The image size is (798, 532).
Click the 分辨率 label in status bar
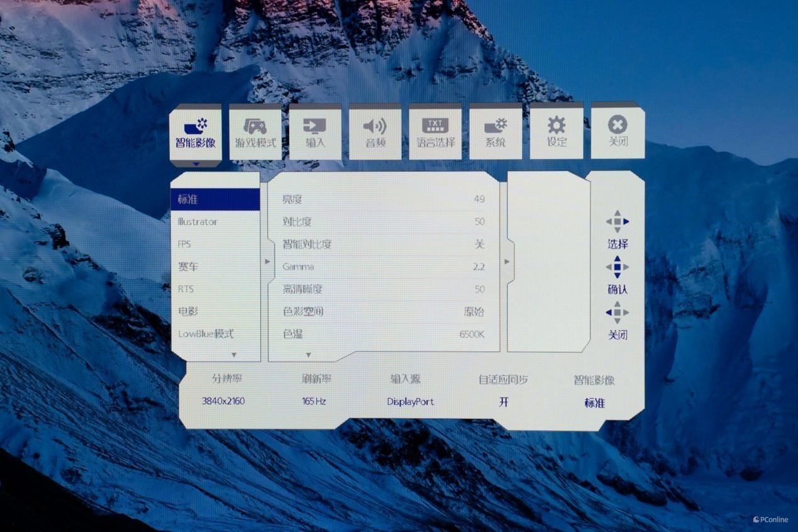227,379
